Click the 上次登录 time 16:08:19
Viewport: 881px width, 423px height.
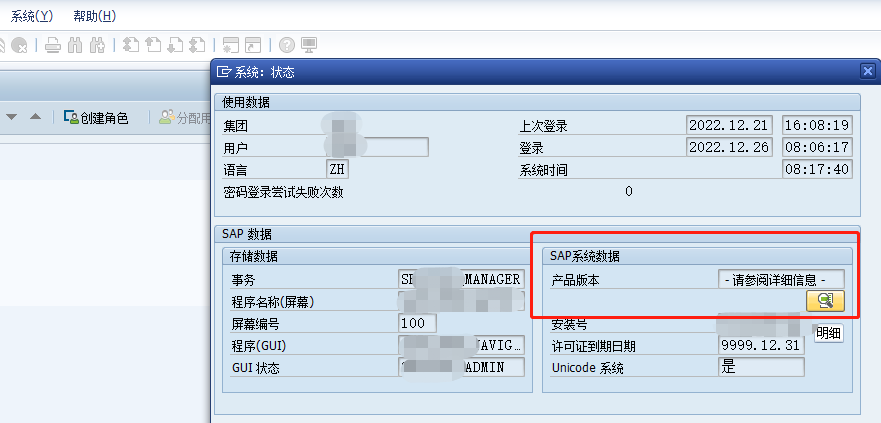pos(817,125)
